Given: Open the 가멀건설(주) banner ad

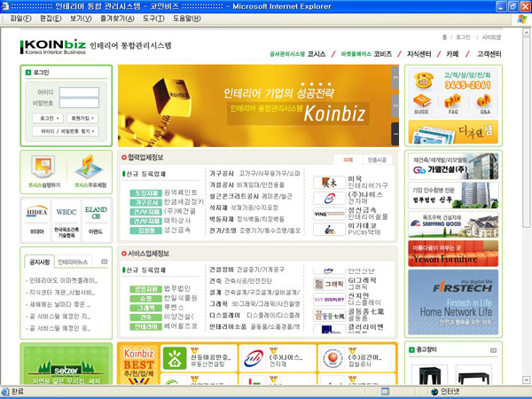Looking at the screenshot, I should (453, 167).
